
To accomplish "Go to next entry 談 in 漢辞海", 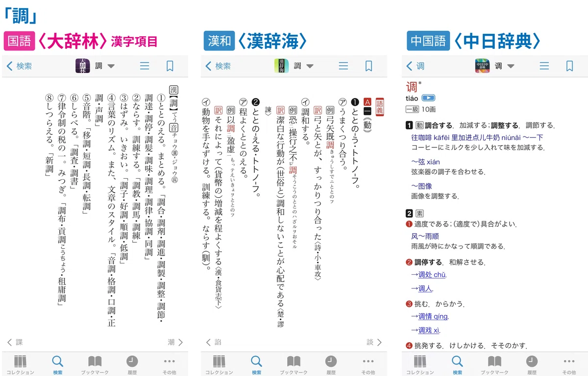I will (374, 342).
